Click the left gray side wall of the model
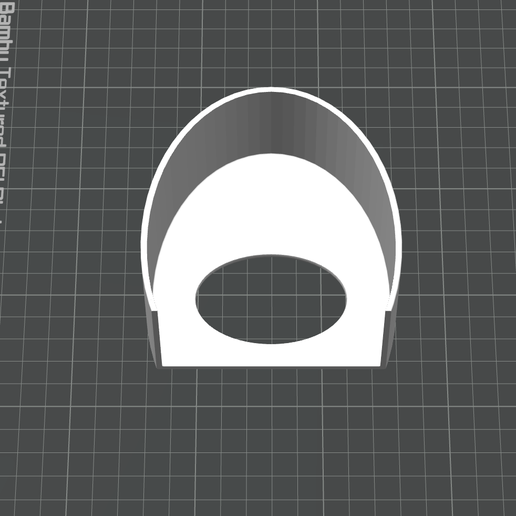 [154, 337]
